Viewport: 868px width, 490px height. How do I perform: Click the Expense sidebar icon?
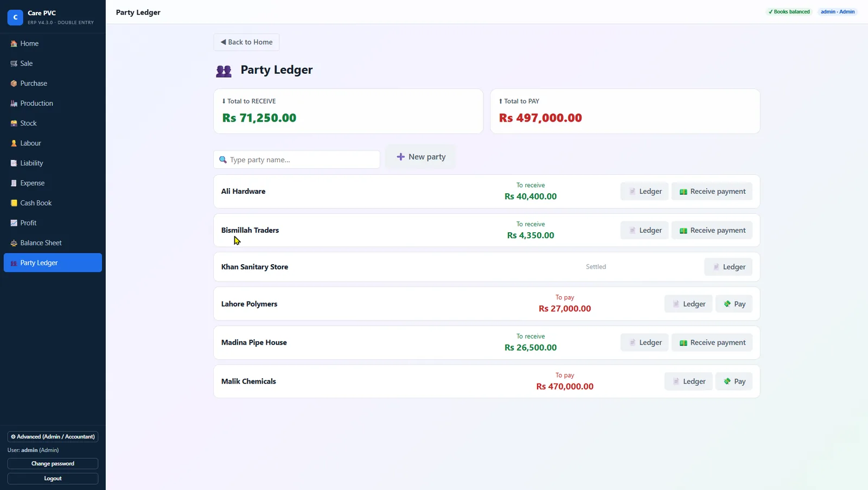14,183
